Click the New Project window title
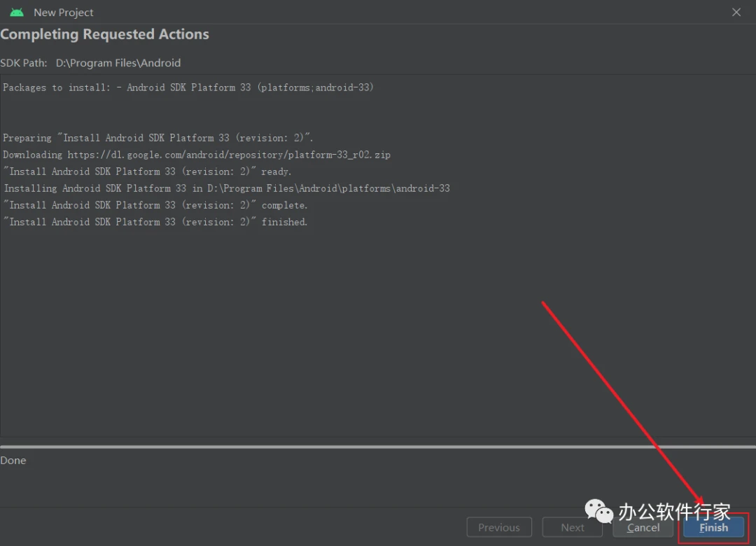This screenshot has width=756, height=546. coord(64,13)
